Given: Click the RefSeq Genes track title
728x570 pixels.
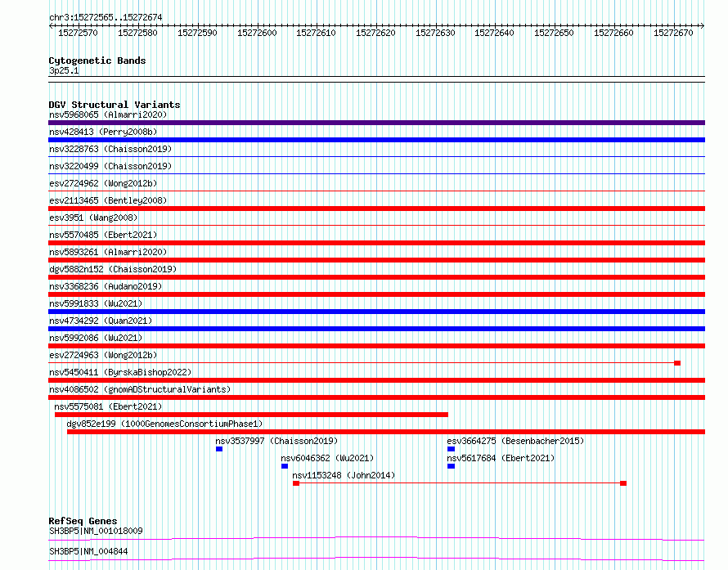Looking at the screenshot, I should (x=83, y=521).
